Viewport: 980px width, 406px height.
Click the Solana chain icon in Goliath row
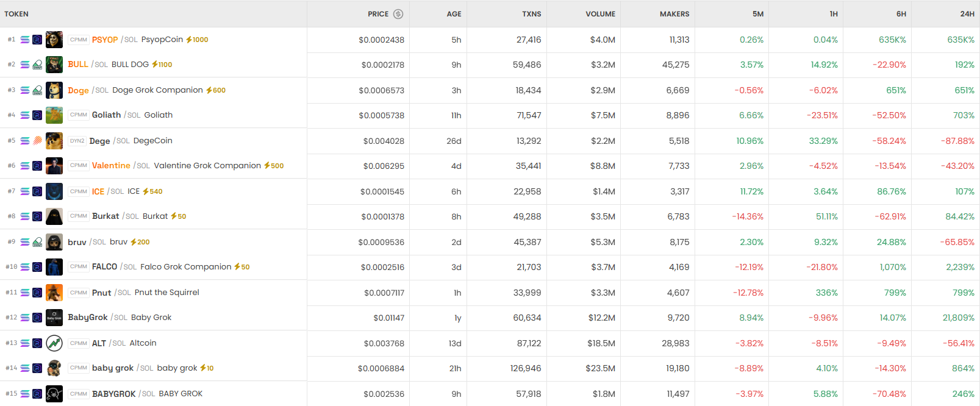(25, 115)
